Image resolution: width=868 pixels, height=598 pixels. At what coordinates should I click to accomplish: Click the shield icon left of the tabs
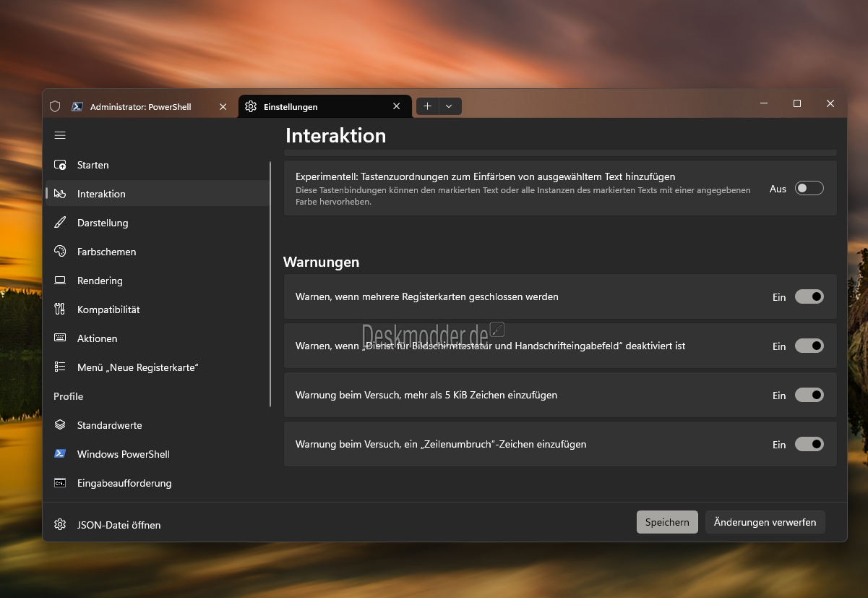pyautogui.click(x=55, y=106)
